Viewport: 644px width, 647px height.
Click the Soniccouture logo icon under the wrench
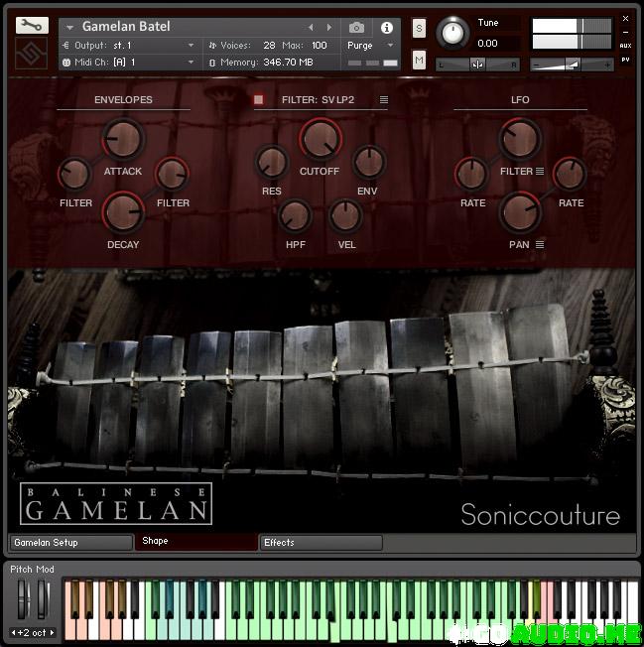(x=32, y=54)
